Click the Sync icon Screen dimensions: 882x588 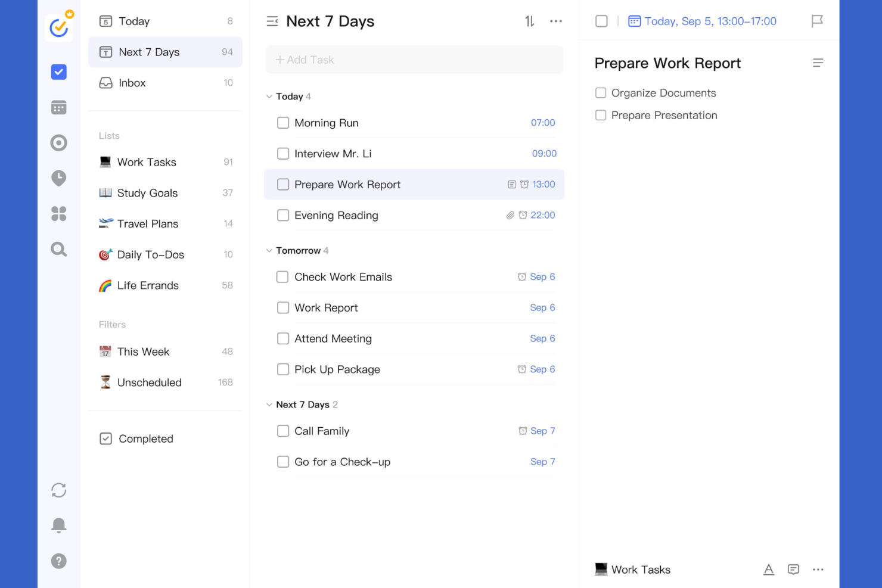click(58, 490)
